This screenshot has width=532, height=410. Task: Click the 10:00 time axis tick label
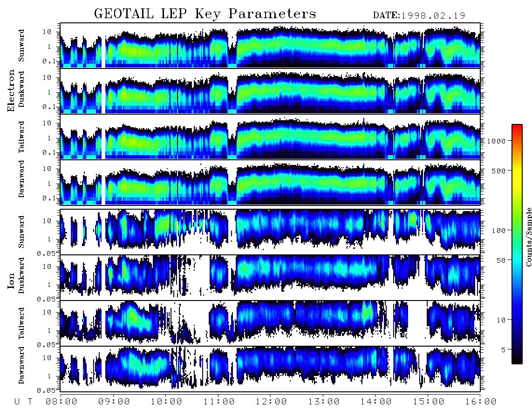[167, 402]
